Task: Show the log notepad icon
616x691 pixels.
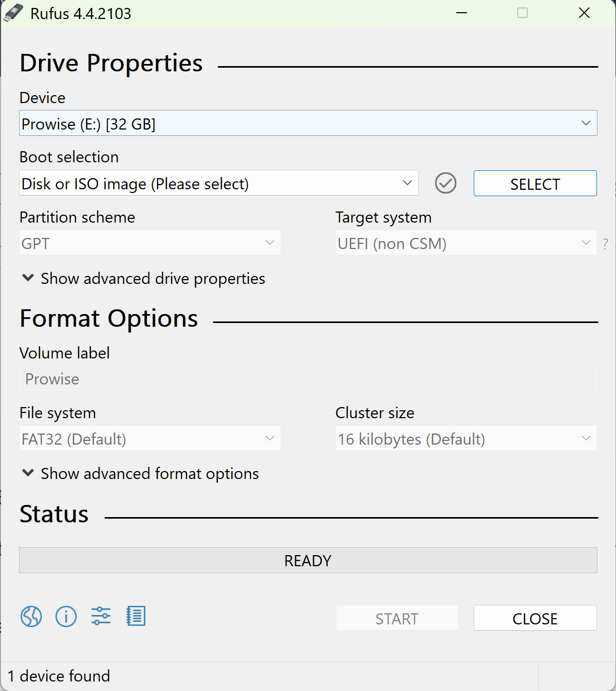Action: (x=136, y=616)
